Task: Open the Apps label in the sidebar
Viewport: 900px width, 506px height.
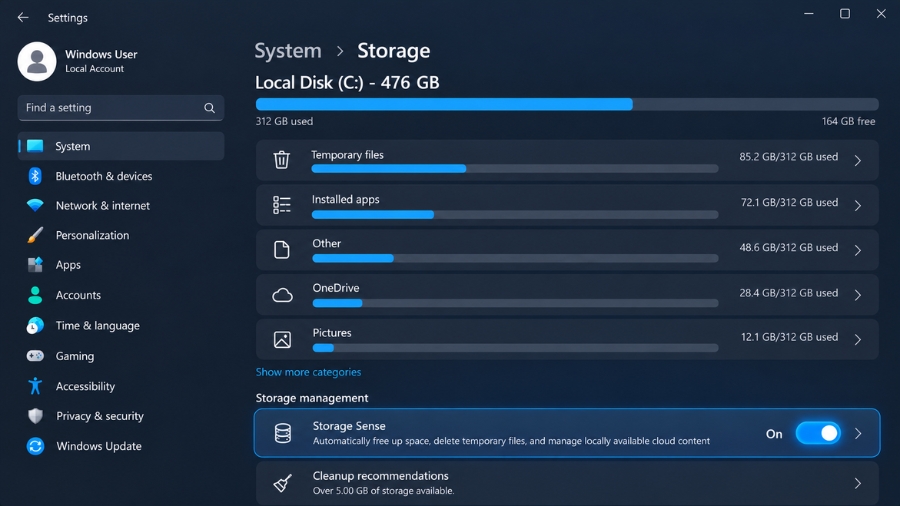Action: coord(68,264)
